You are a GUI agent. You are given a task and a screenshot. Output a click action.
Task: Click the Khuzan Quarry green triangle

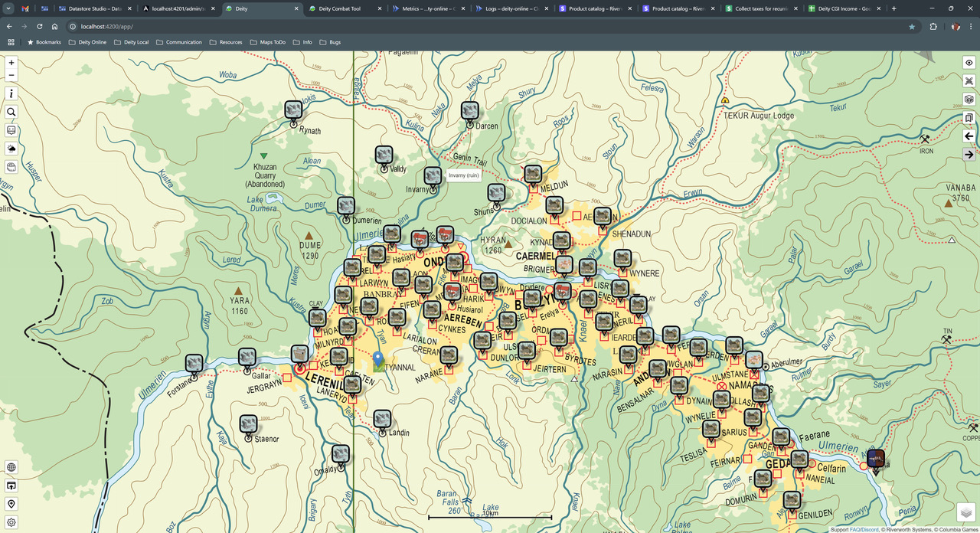click(x=264, y=155)
